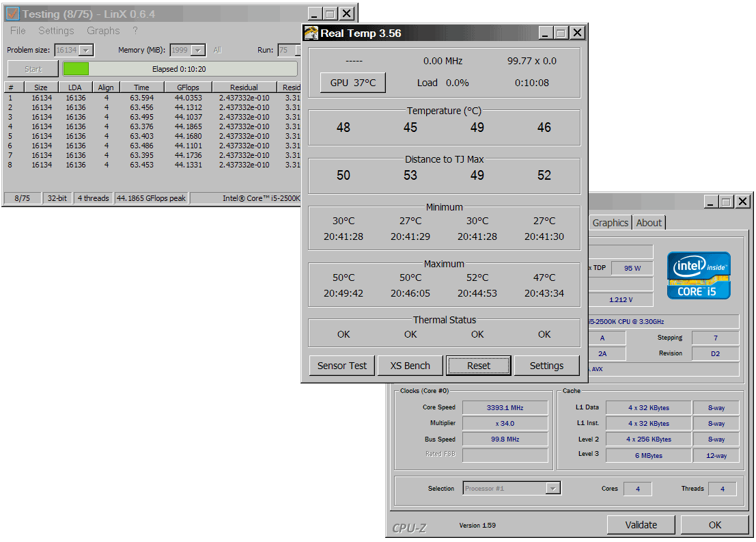Switch to the About tab in CPU-Z

click(x=649, y=223)
